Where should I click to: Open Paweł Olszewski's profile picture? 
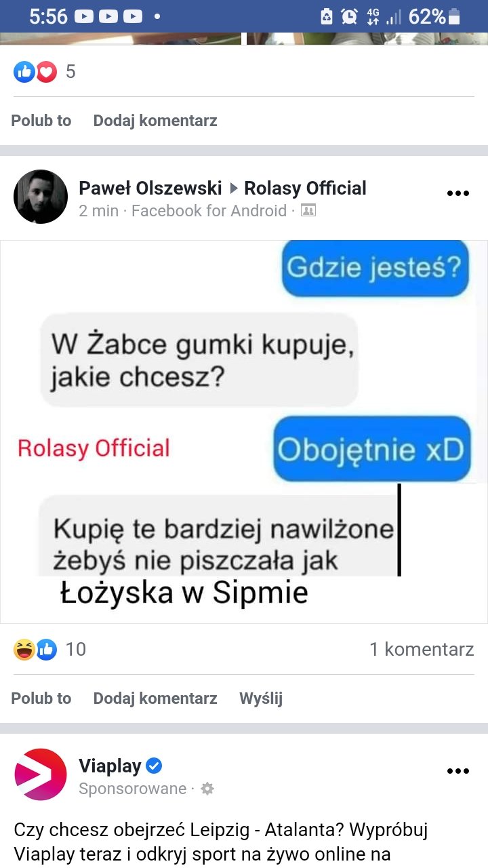click(x=41, y=197)
